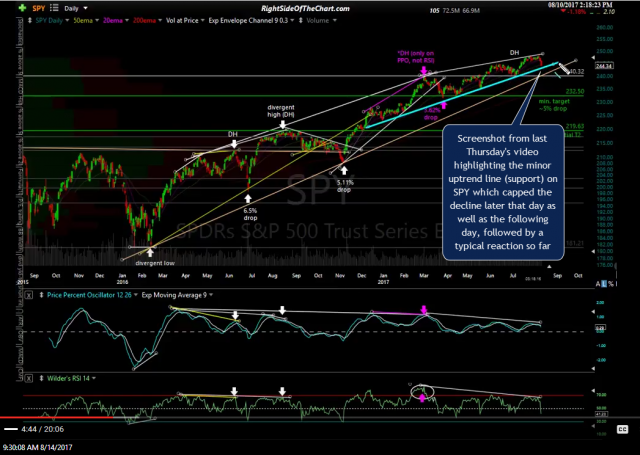Click the -1.18% change value
Screen dimensions: 640x455
click(577, 12)
